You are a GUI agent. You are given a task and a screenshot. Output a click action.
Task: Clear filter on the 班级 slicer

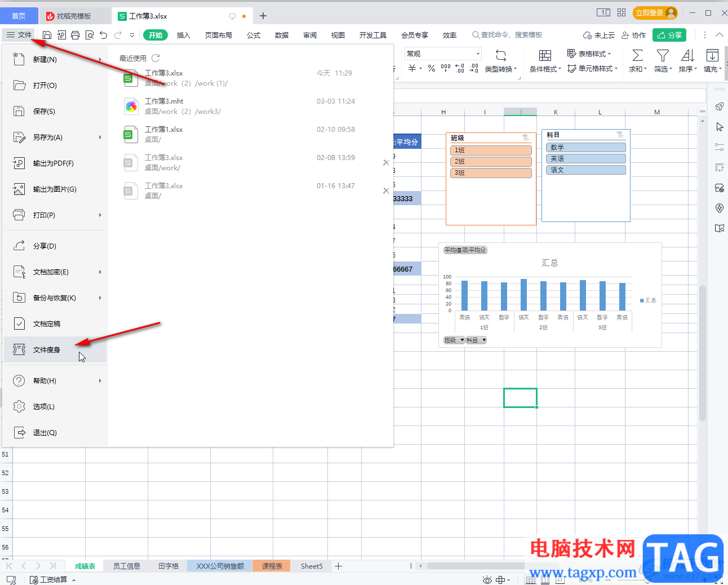coord(526,138)
